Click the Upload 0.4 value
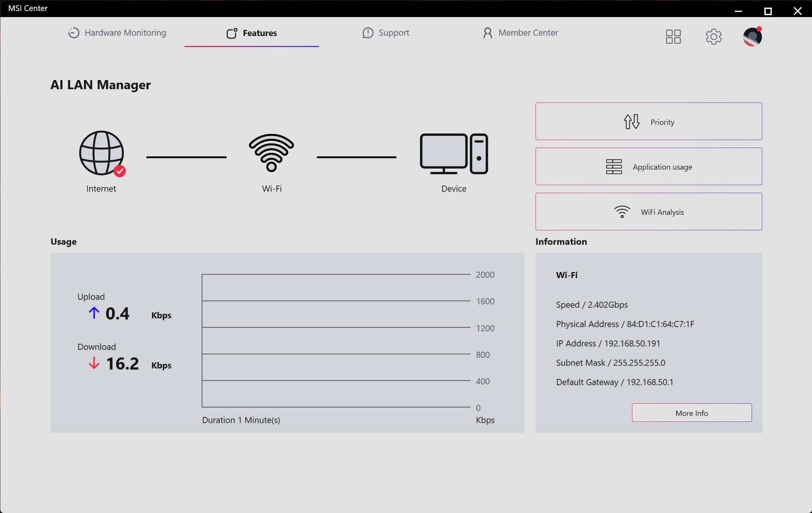Viewport: 812px width, 513px height. [x=117, y=313]
